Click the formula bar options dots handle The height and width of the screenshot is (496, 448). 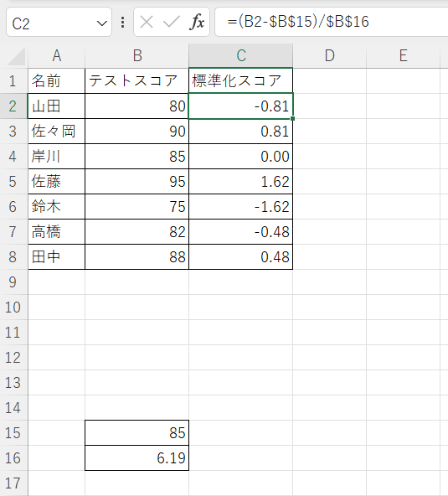pyautogui.click(x=122, y=23)
